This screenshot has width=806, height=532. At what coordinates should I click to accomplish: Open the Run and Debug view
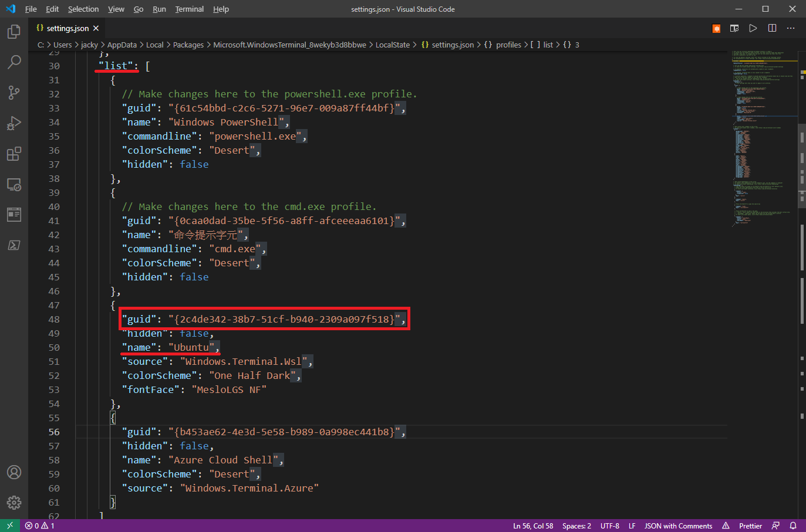tap(14, 123)
